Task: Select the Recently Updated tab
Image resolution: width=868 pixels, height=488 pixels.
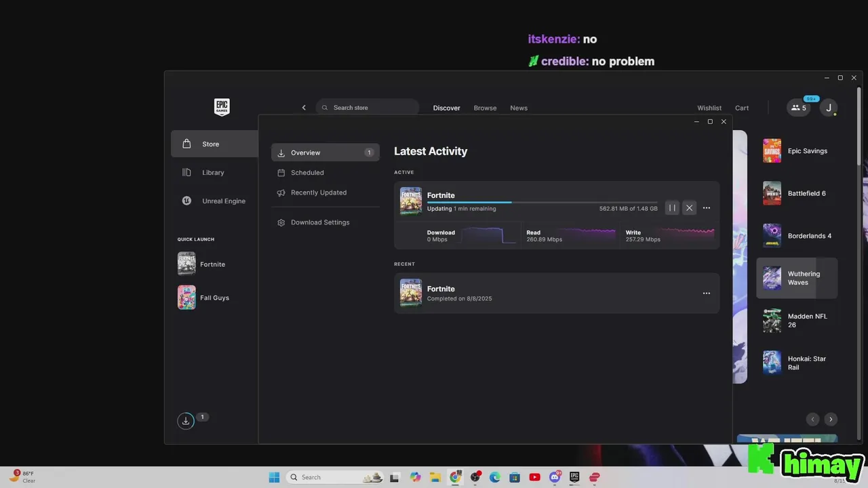Action: coord(325,192)
